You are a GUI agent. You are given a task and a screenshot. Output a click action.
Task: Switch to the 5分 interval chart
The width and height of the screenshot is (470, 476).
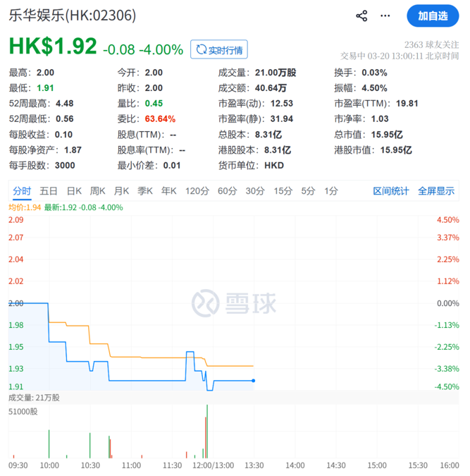pos(308,190)
